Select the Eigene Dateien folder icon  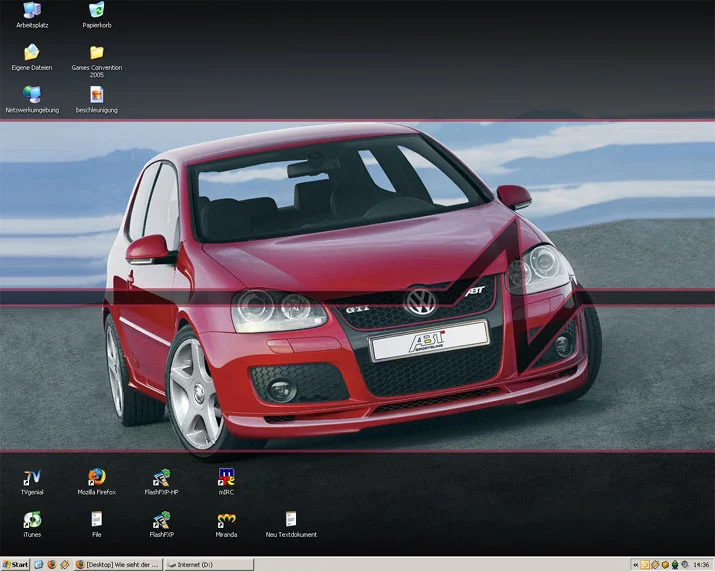32,52
